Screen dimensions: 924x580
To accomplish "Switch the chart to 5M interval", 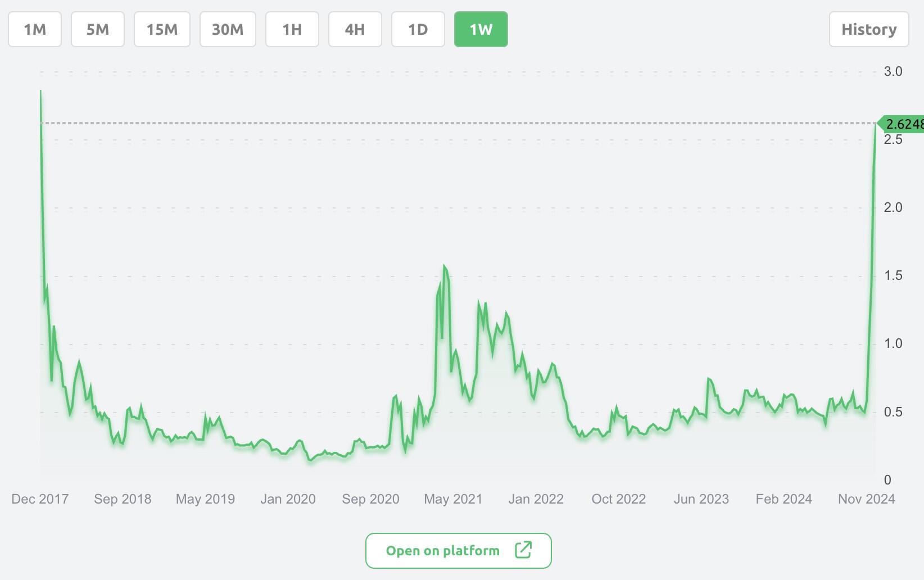I will click(98, 29).
